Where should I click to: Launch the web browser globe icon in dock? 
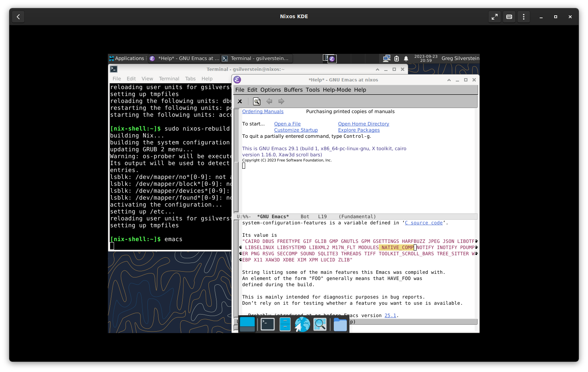click(x=302, y=324)
